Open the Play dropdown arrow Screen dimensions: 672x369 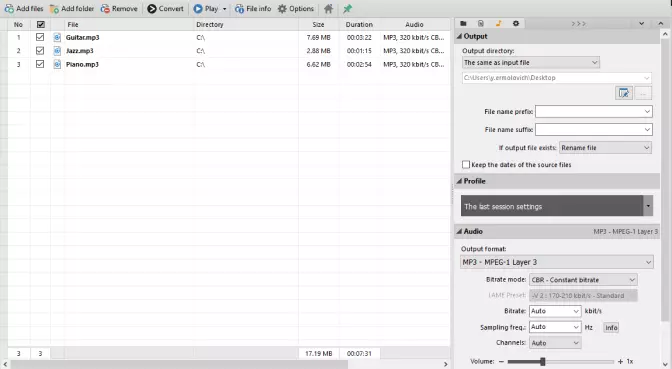tap(225, 9)
